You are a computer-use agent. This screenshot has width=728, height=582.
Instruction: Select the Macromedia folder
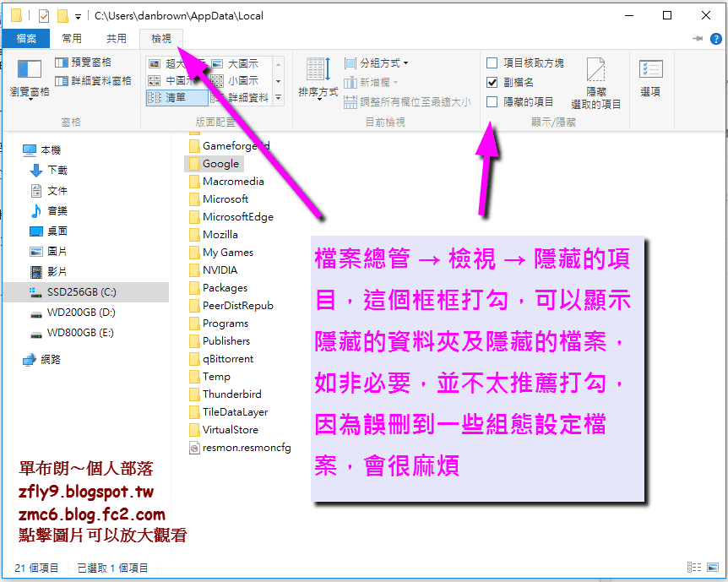pos(226,182)
